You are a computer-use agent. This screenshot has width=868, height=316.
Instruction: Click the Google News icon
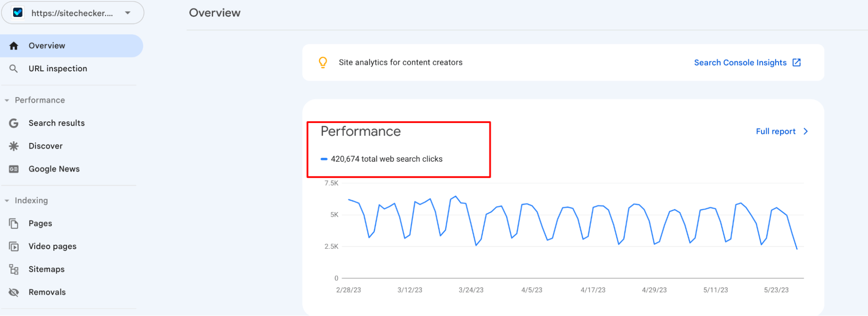pyautogui.click(x=14, y=169)
